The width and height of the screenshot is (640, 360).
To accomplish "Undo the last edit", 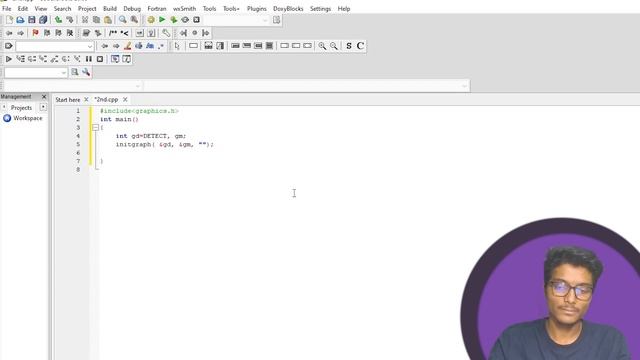I will [58, 20].
